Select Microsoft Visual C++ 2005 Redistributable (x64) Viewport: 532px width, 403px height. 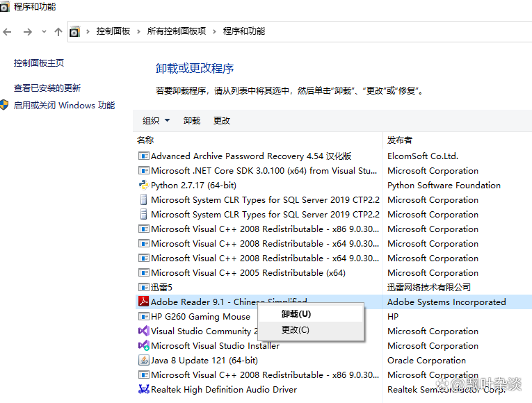pos(248,272)
